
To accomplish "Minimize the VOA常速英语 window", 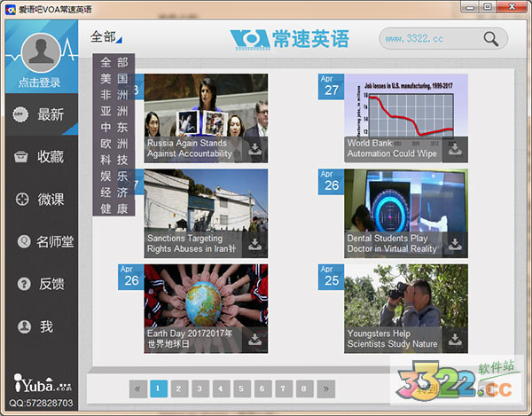I will tap(470, 7).
